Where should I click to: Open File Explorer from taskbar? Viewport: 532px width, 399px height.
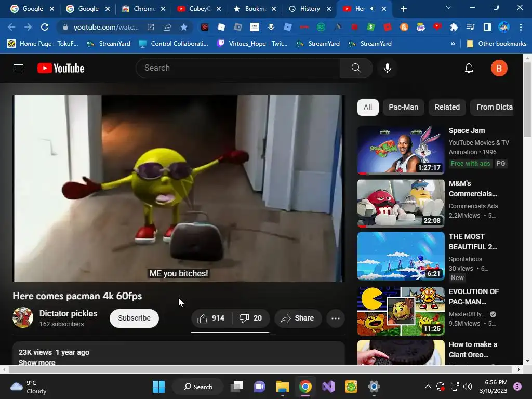tap(282, 387)
